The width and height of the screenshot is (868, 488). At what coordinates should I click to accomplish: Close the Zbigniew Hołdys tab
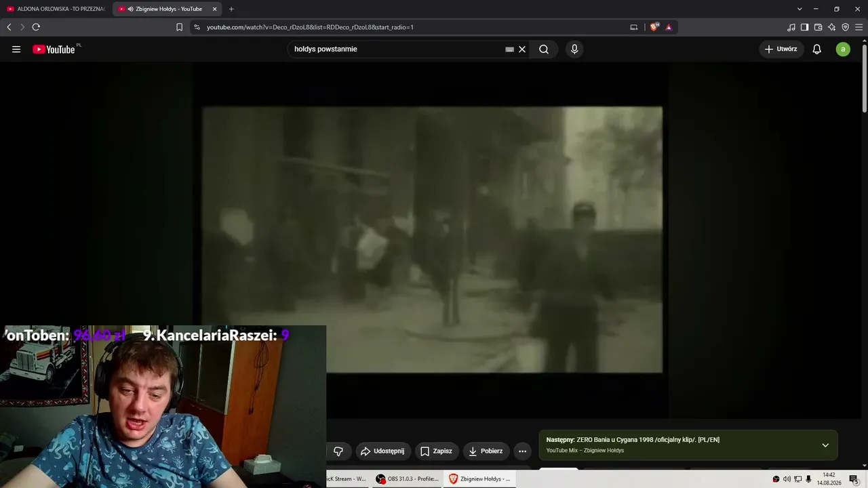tap(215, 9)
